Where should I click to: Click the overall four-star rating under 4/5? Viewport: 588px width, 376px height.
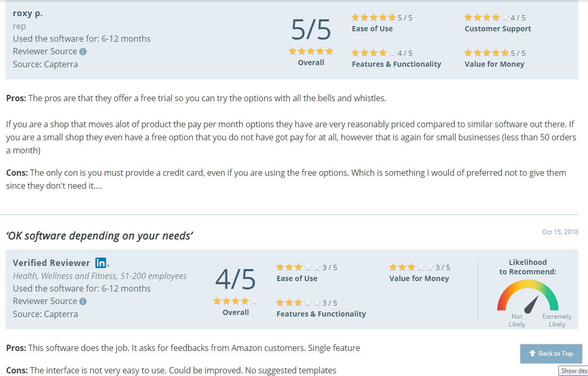236,301
